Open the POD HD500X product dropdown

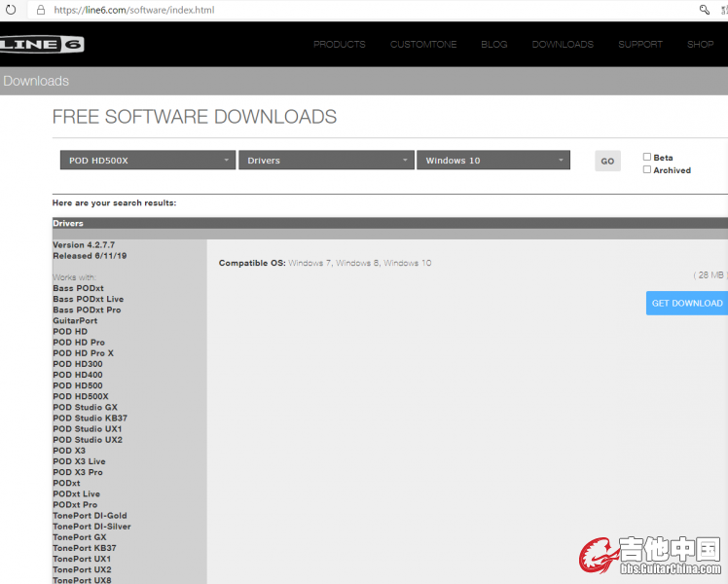tap(148, 161)
